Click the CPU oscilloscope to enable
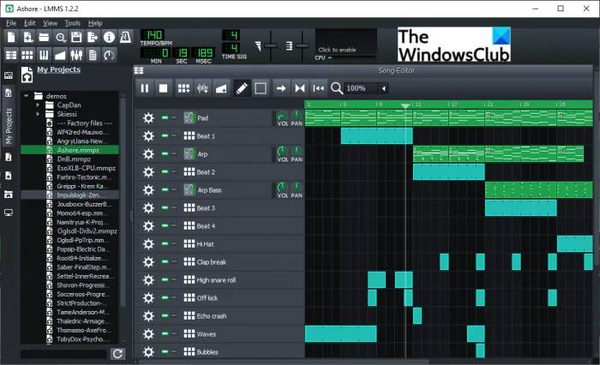This screenshot has height=365, width=600. coord(346,42)
